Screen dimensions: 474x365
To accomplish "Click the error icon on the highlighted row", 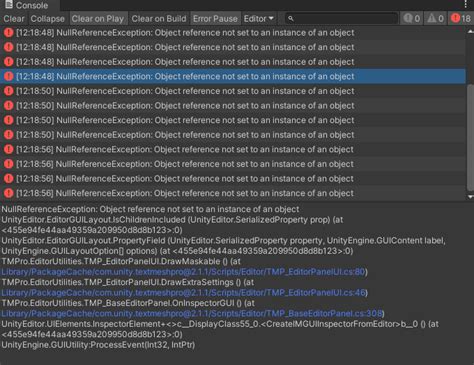I will point(9,76).
